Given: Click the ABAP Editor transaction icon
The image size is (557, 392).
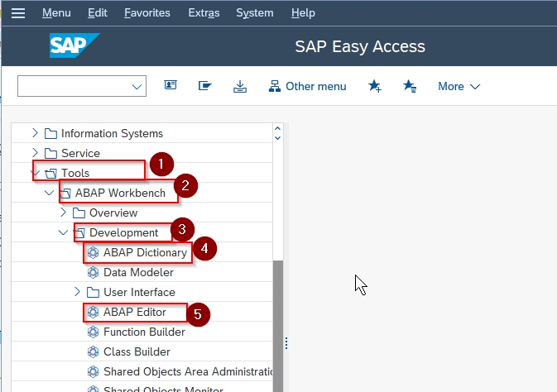Looking at the screenshot, I should point(93,312).
